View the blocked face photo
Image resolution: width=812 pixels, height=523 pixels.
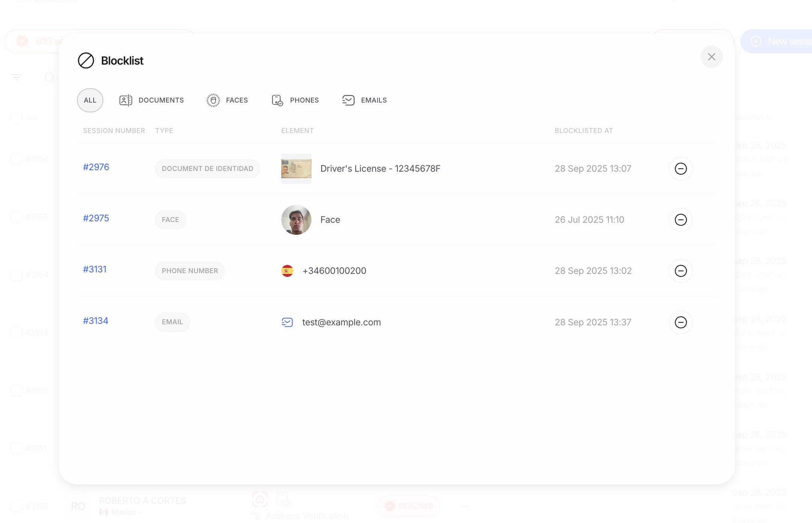[x=296, y=220]
